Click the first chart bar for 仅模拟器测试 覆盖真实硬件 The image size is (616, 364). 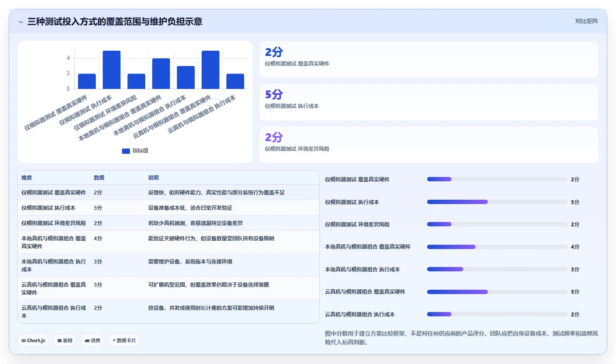pos(87,81)
